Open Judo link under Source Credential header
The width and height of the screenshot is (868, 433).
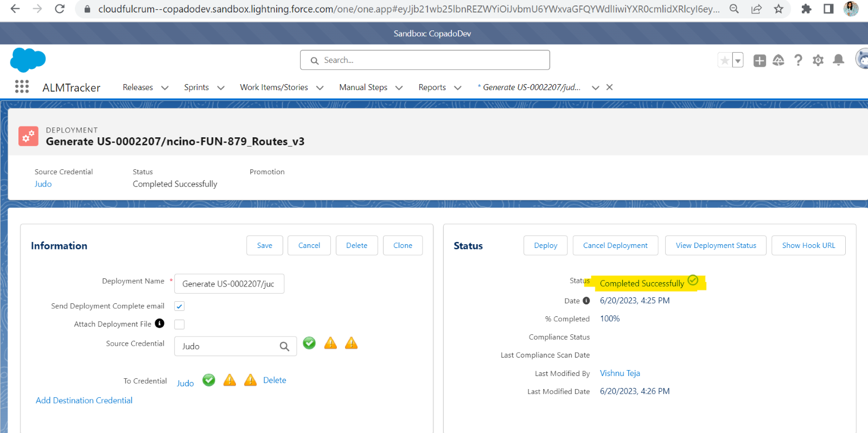43,184
